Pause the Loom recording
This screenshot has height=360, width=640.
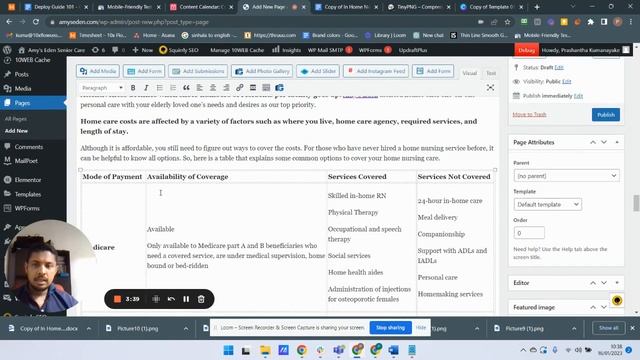tap(186, 299)
